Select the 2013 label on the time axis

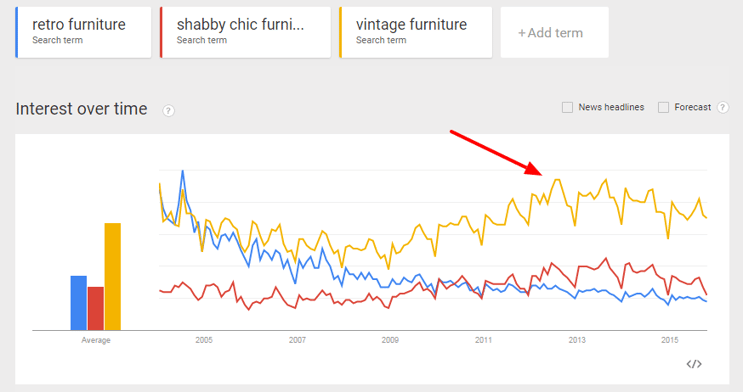(577, 340)
